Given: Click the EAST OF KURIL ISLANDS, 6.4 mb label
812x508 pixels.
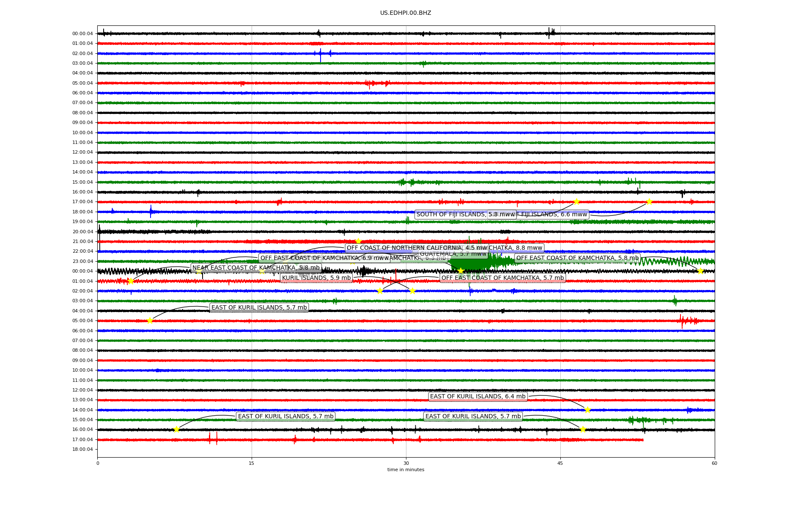Looking at the screenshot, I should click(x=477, y=397).
